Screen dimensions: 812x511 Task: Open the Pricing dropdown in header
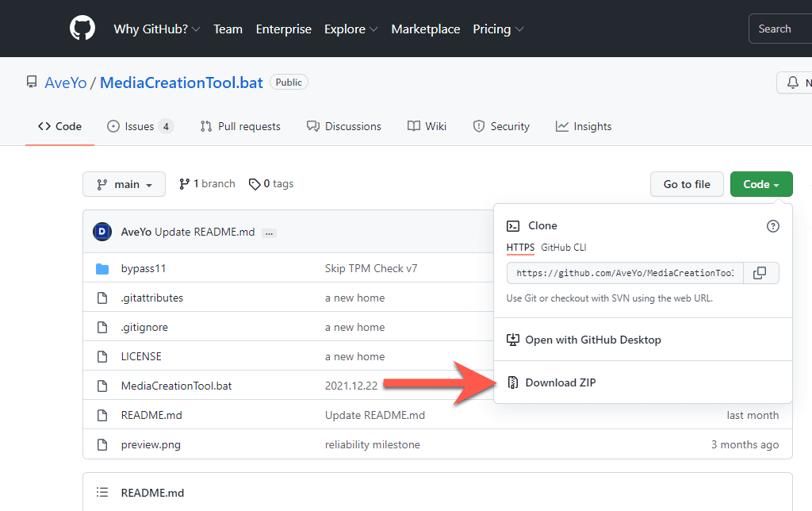tap(498, 29)
